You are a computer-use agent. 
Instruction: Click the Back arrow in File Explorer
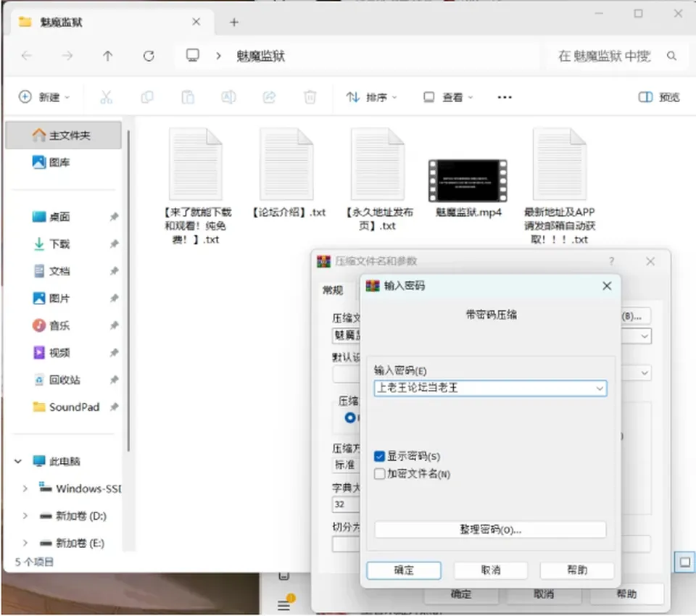click(27, 56)
